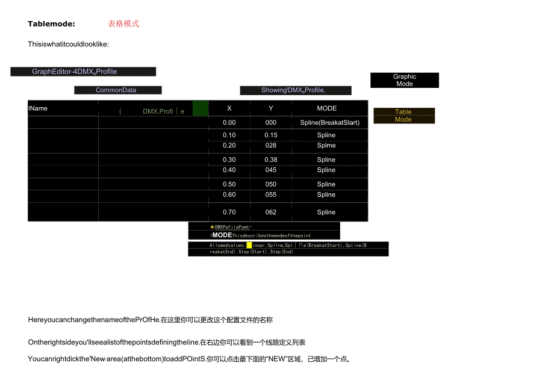
Task: Select the Y value 0.38 cell
Action: [270, 160]
